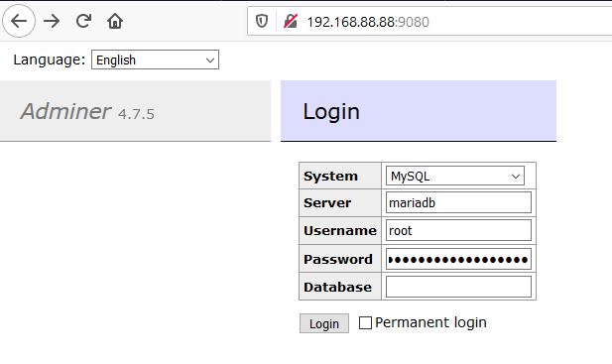This screenshot has height=364, width=612.
Task: Click into the masked Password field
Action: (x=458, y=259)
